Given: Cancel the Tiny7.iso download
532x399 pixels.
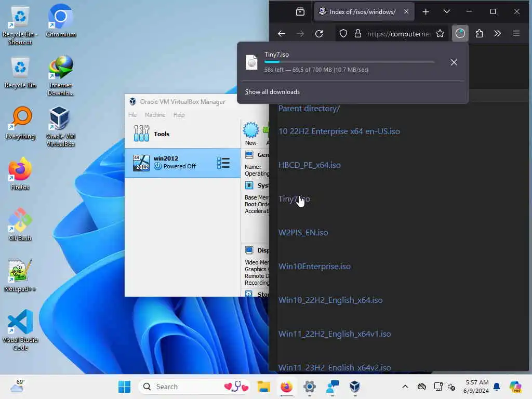Looking at the screenshot, I should coord(454,62).
